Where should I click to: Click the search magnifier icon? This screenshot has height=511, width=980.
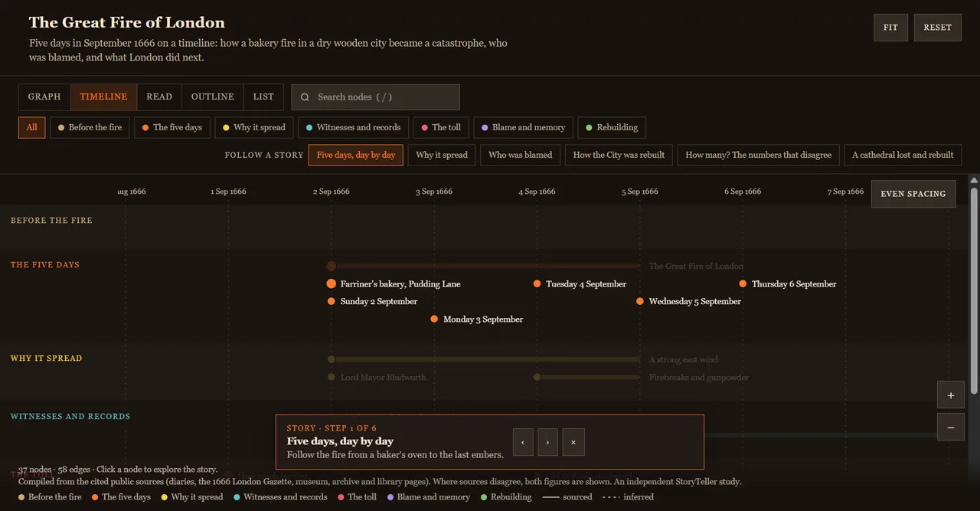pyautogui.click(x=305, y=97)
